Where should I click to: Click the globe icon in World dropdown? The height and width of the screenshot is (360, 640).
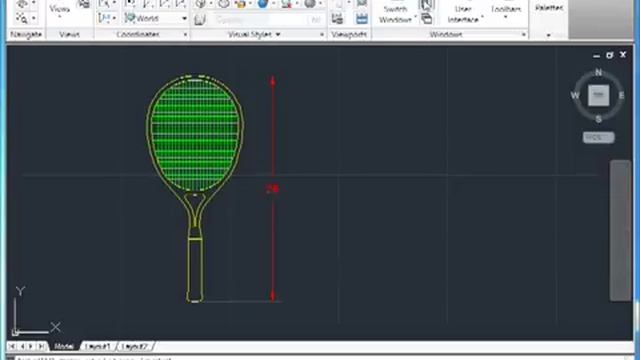point(130,18)
